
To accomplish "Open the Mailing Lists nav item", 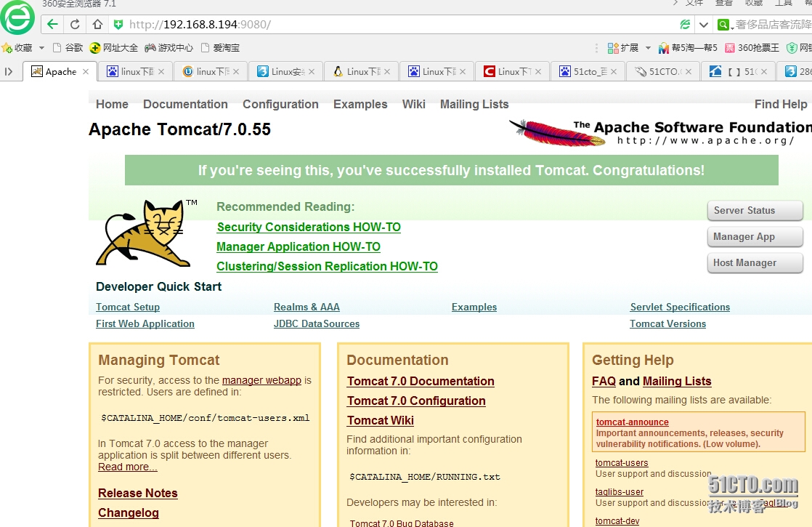I will point(474,104).
